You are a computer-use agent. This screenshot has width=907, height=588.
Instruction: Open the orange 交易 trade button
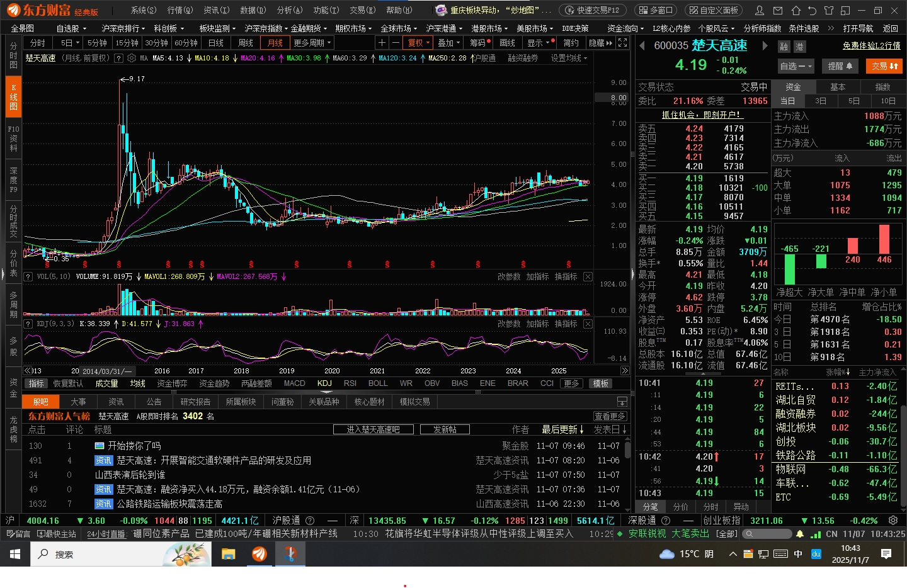tap(884, 66)
